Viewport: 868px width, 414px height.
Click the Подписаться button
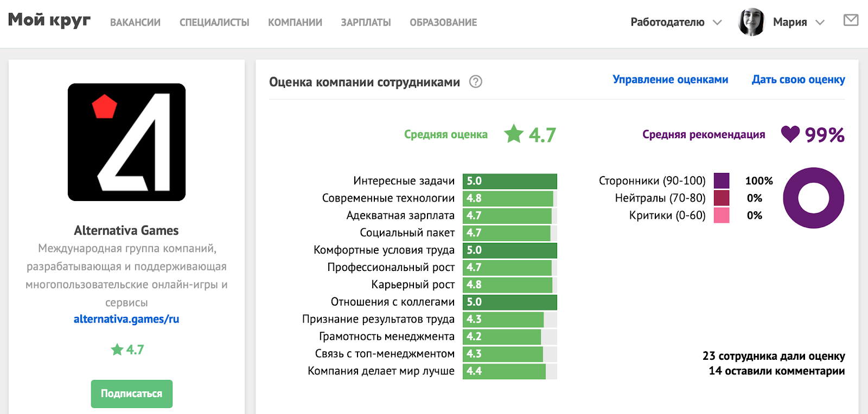pyautogui.click(x=132, y=394)
